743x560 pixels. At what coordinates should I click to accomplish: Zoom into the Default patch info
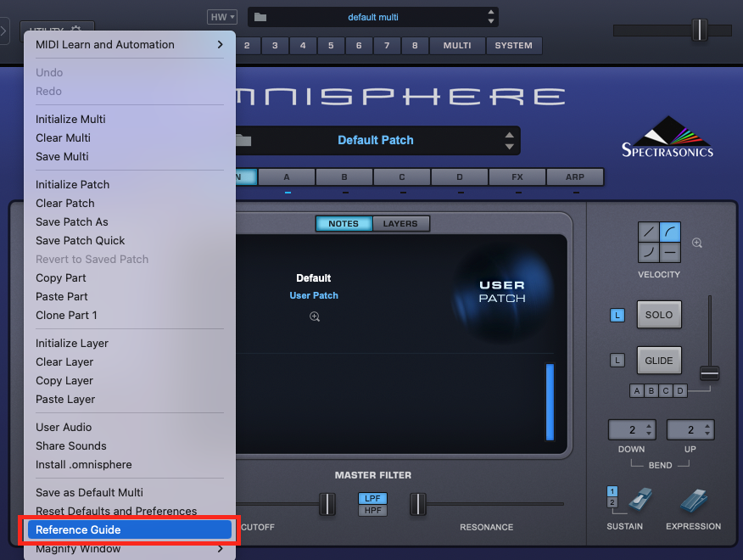pos(315,316)
